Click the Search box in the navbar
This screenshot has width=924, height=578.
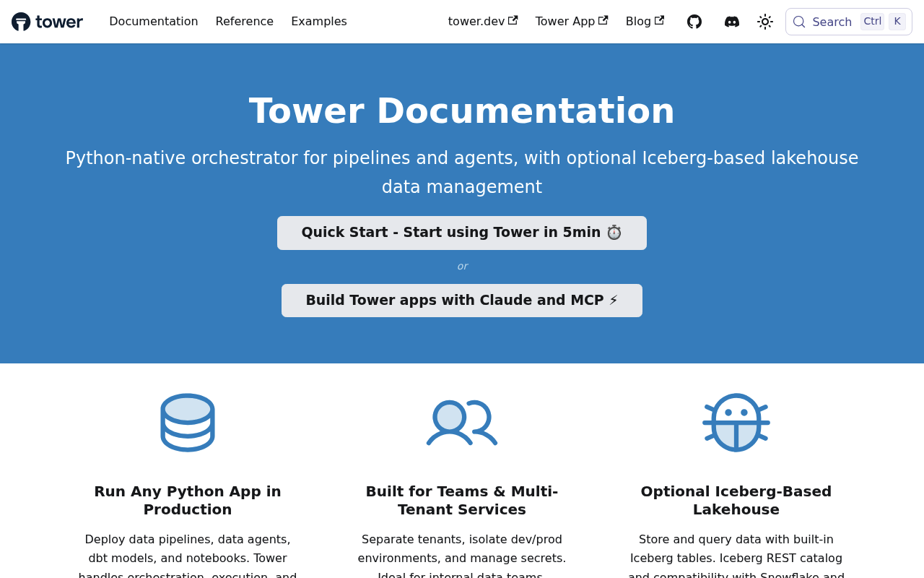pyautogui.click(x=849, y=22)
